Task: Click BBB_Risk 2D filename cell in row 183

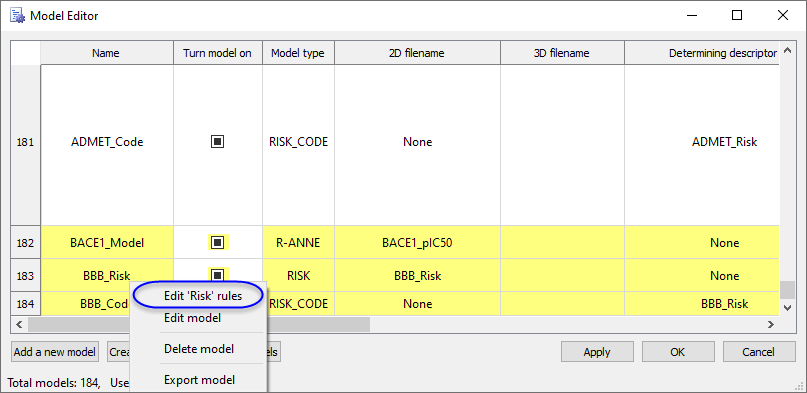Action: point(417,276)
